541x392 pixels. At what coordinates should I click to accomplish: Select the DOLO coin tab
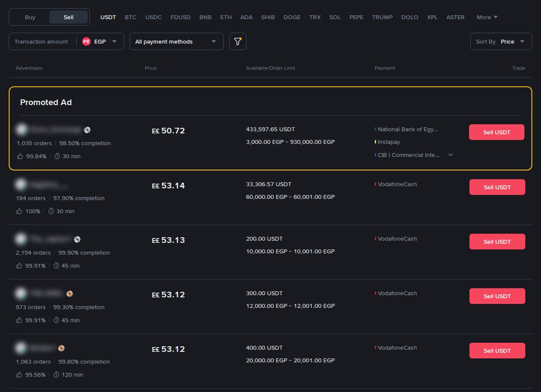coord(410,17)
